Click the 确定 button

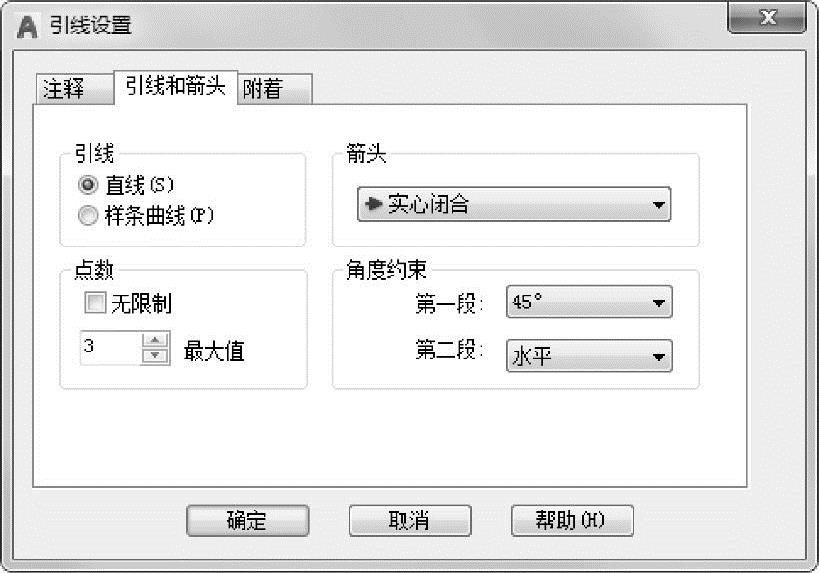click(247, 520)
